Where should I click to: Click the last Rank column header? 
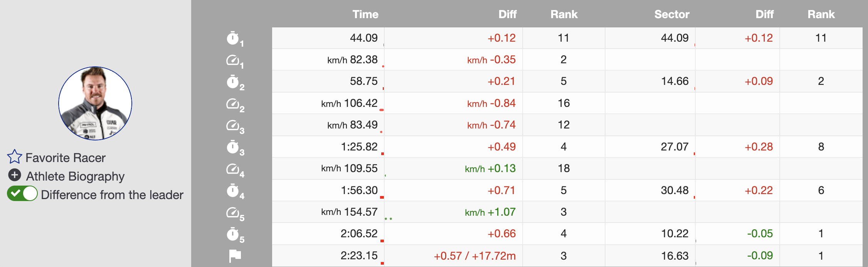[821, 14]
